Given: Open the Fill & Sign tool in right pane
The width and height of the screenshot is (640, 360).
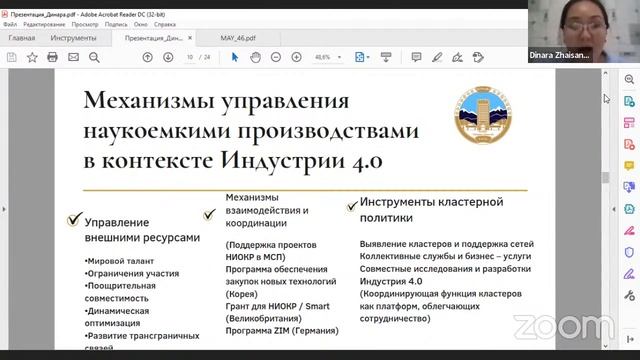Looking at the screenshot, I should point(629,274).
